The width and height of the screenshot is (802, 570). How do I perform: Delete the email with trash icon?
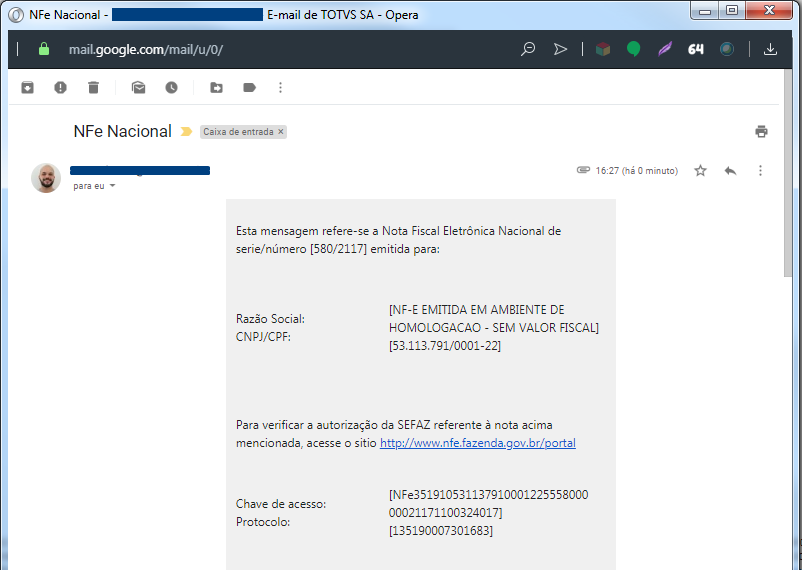[93, 87]
